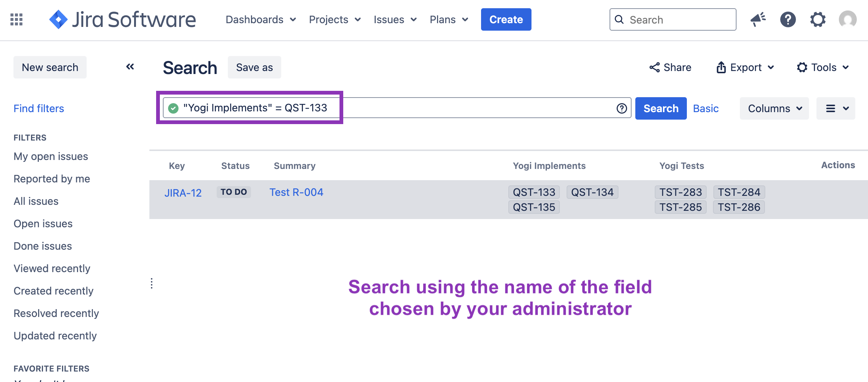This screenshot has width=868, height=382.
Task: Click the Jira Software logo
Action: coord(123,19)
